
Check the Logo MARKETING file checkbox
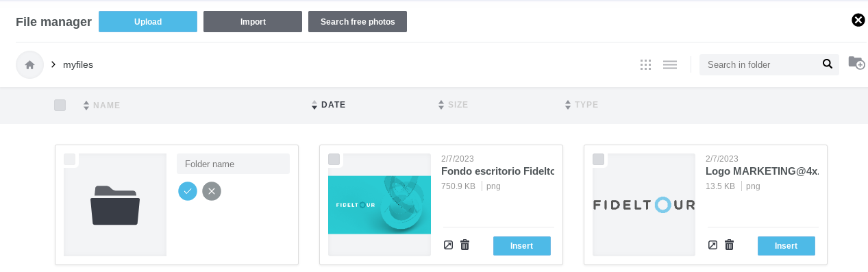click(598, 160)
